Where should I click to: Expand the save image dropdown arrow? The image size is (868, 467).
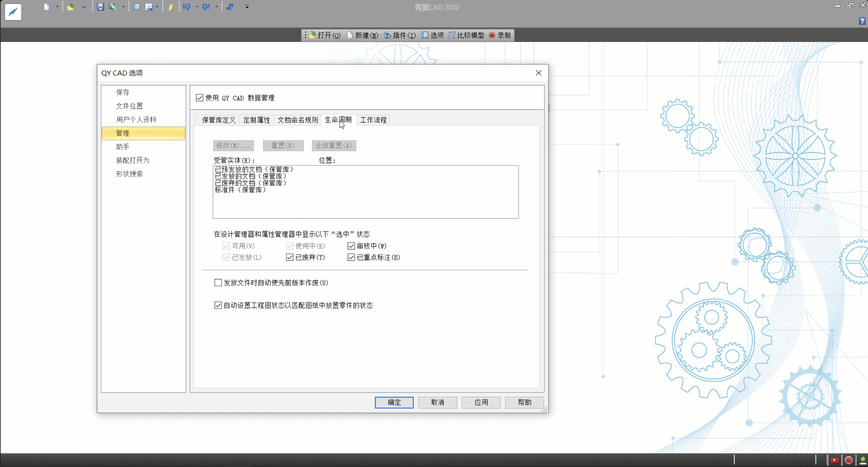click(x=157, y=7)
